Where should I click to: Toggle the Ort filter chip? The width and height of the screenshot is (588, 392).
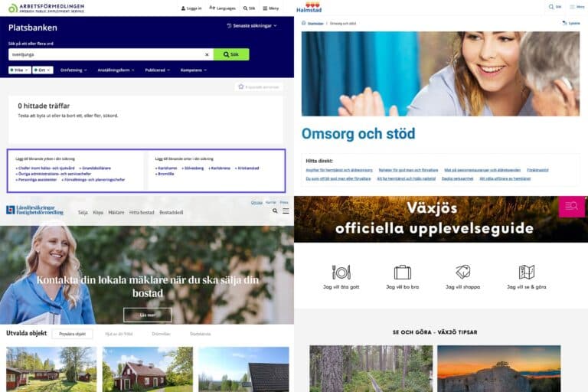42,70
